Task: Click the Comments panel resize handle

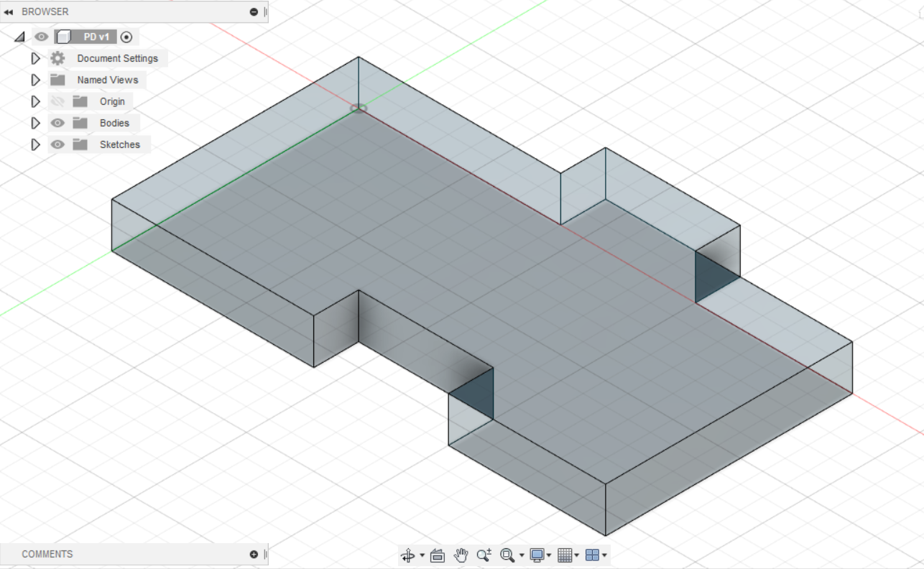Action: click(265, 555)
